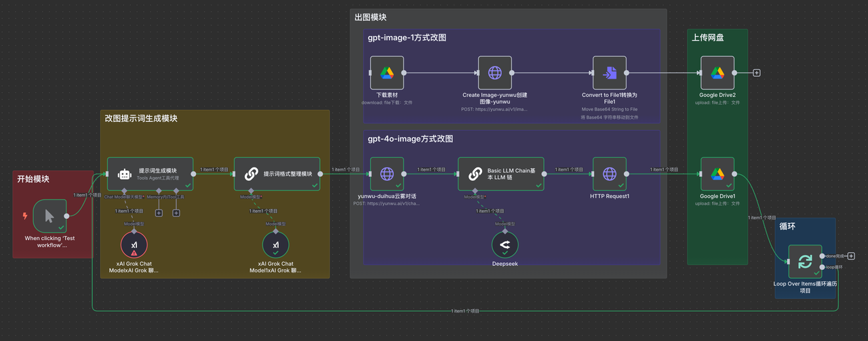Click the '1 item' label on the bottom loop-back connection

pyautogui.click(x=465, y=311)
